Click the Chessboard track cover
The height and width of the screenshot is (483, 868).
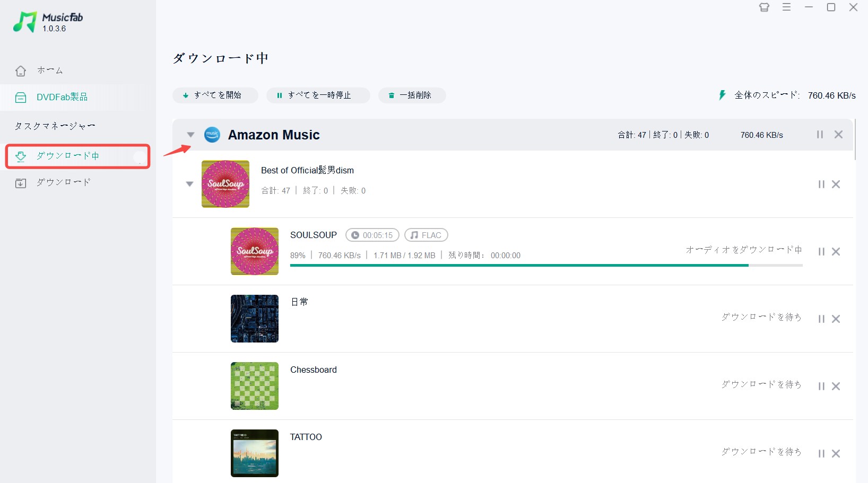point(255,386)
